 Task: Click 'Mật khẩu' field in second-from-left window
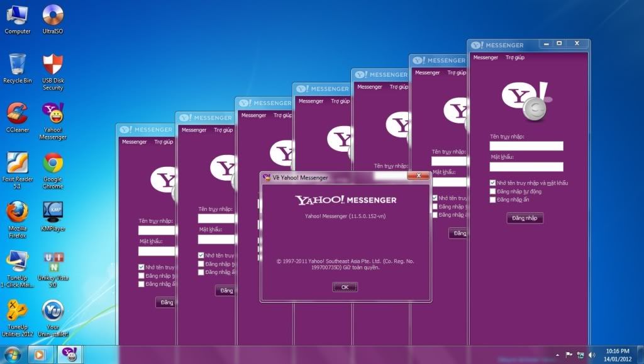point(216,239)
